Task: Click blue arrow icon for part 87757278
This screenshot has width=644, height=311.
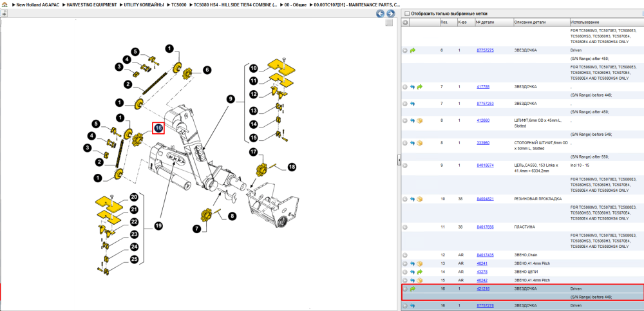Action: [413, 306]
